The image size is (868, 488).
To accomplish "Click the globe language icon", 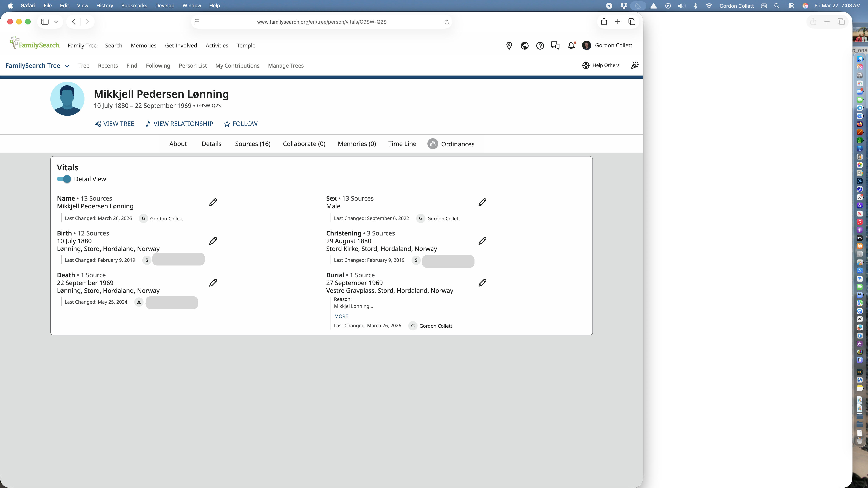I will coord(525,46).
